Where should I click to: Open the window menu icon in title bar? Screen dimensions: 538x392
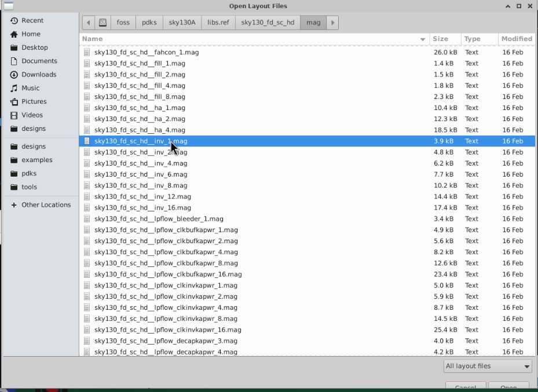pyautogui.click(x=8, y=6)
